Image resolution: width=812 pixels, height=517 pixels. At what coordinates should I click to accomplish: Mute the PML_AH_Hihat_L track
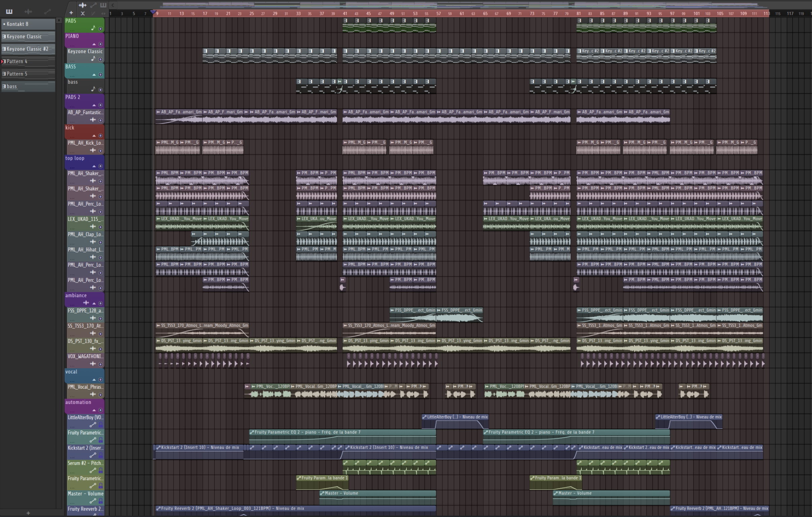tap(100, 257)
